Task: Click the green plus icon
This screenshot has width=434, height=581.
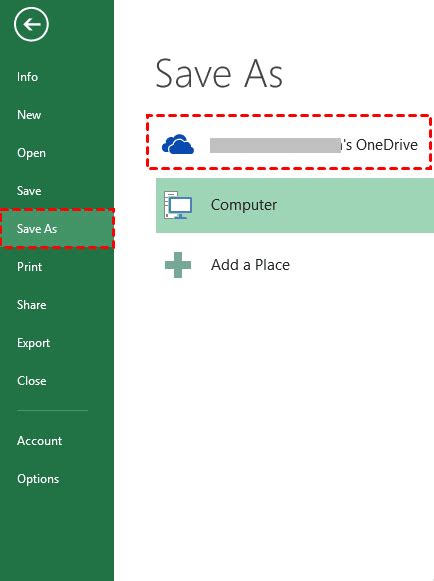Action: pos(178,265)
